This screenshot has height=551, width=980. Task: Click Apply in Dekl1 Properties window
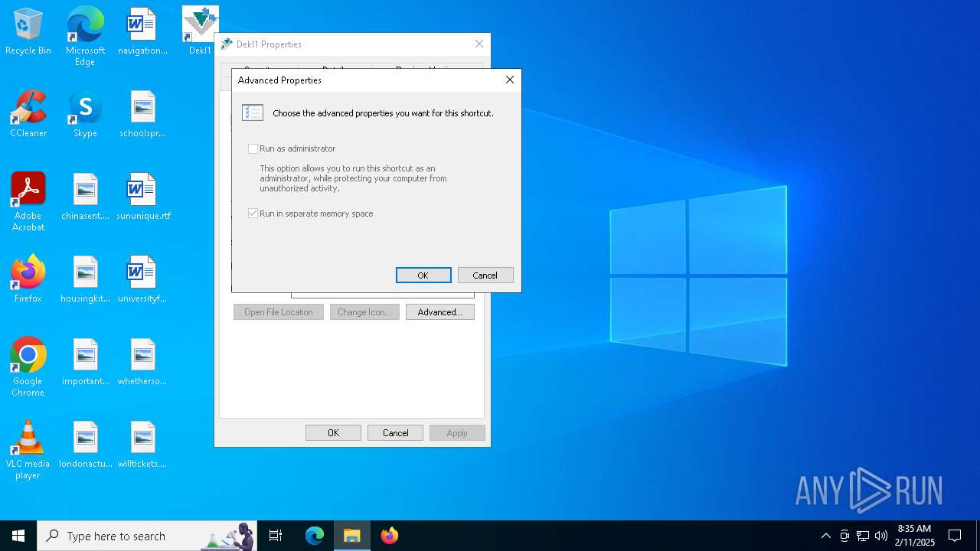point(457,433)
